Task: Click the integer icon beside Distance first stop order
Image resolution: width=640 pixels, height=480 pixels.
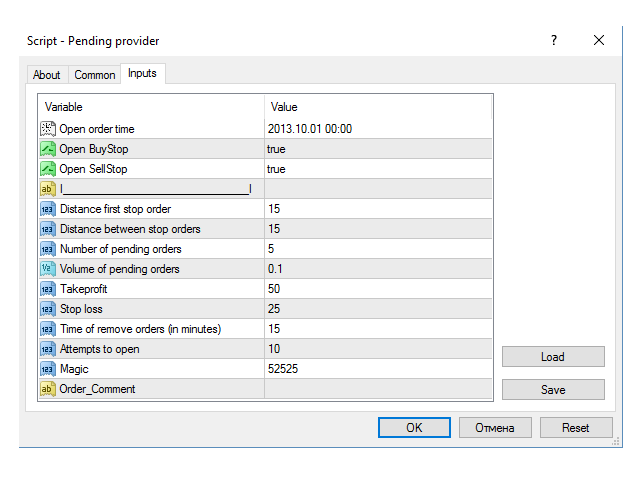Action: pyautogui.click(x=48, y=209)
